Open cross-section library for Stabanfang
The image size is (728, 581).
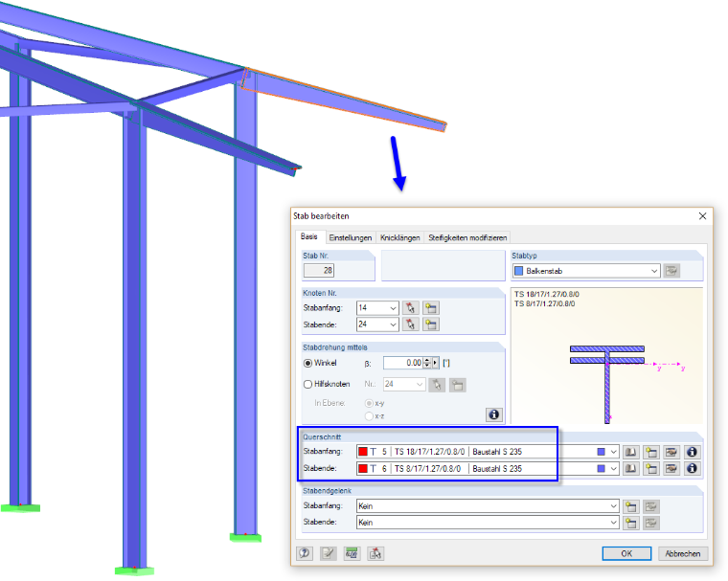(630, 452)
